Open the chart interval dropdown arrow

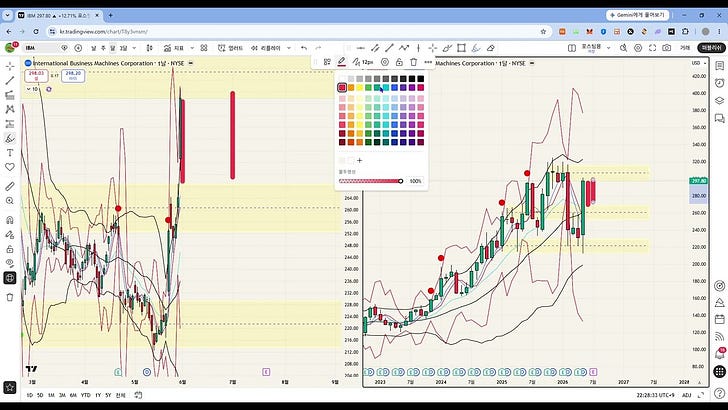[134, 48]
